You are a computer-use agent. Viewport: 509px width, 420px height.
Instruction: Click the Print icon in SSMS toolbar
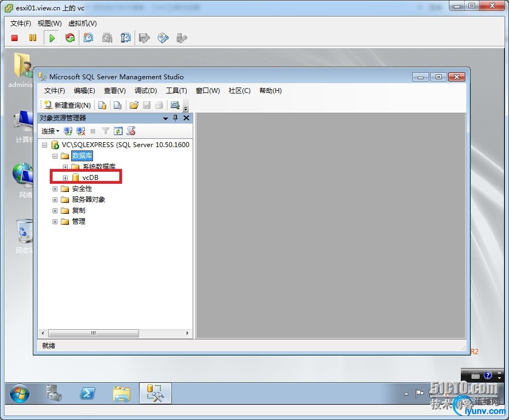click(159, 105)
